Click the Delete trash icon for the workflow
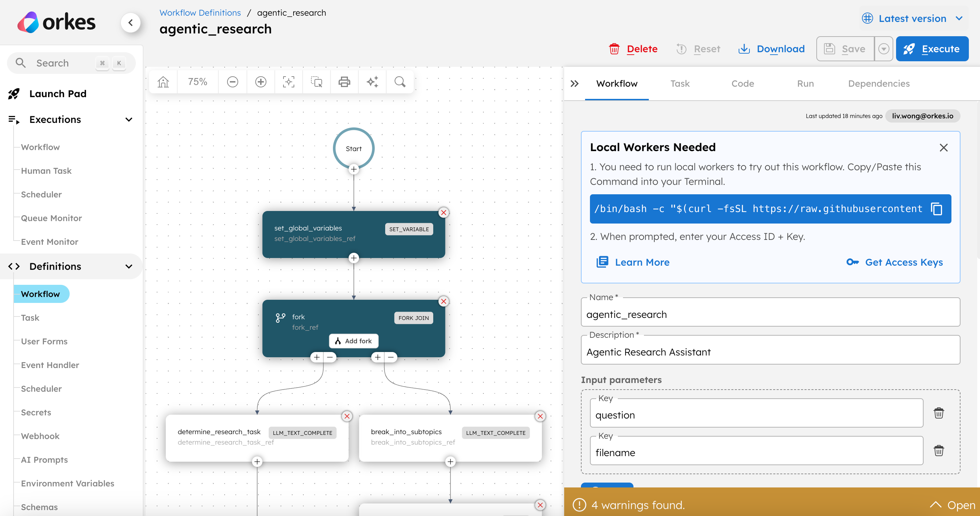The image size is (980, 516). coord(614,49)
